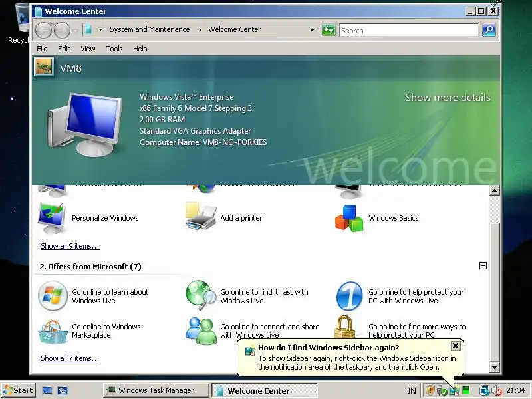This screenshot has height=399, width=532.
Task: Open the Help menu
Action: [140, 49]
